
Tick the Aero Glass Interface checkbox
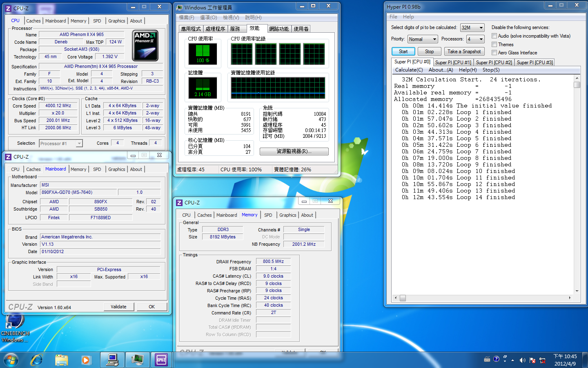click(x=494, y=52)
